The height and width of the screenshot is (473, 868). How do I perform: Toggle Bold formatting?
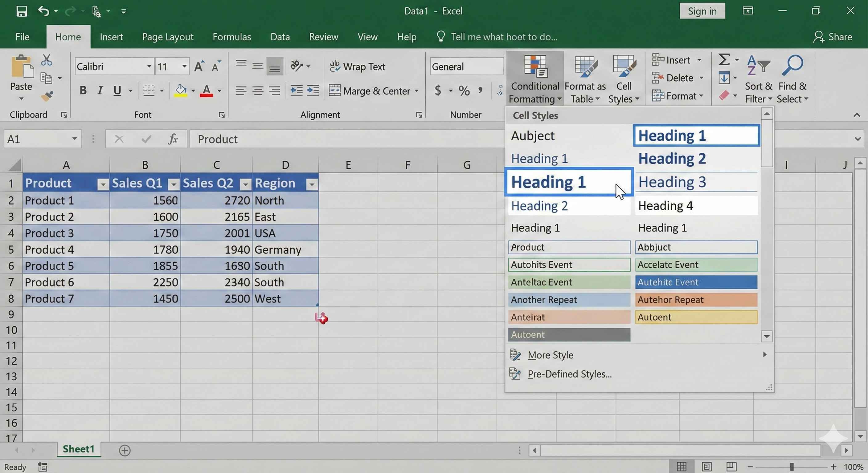tap(83, 91)
